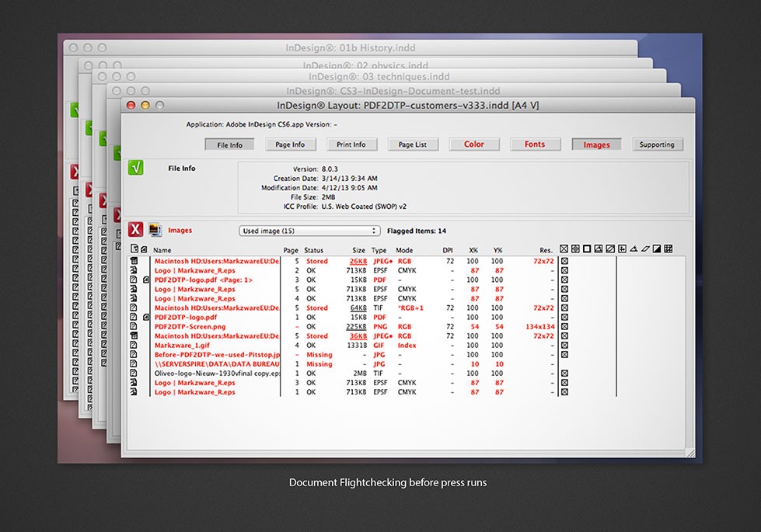Switch to the Fonts tab
This screenshot has height=532, width=761.
(535, 144)
